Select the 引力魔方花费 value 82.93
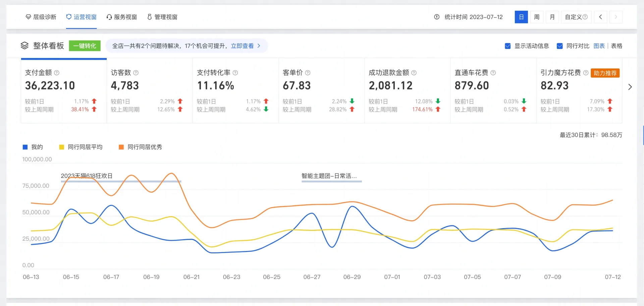 click(554, 86)
